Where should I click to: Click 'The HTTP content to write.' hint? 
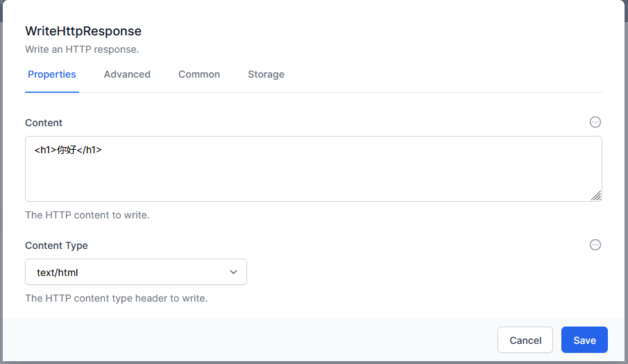87,215
